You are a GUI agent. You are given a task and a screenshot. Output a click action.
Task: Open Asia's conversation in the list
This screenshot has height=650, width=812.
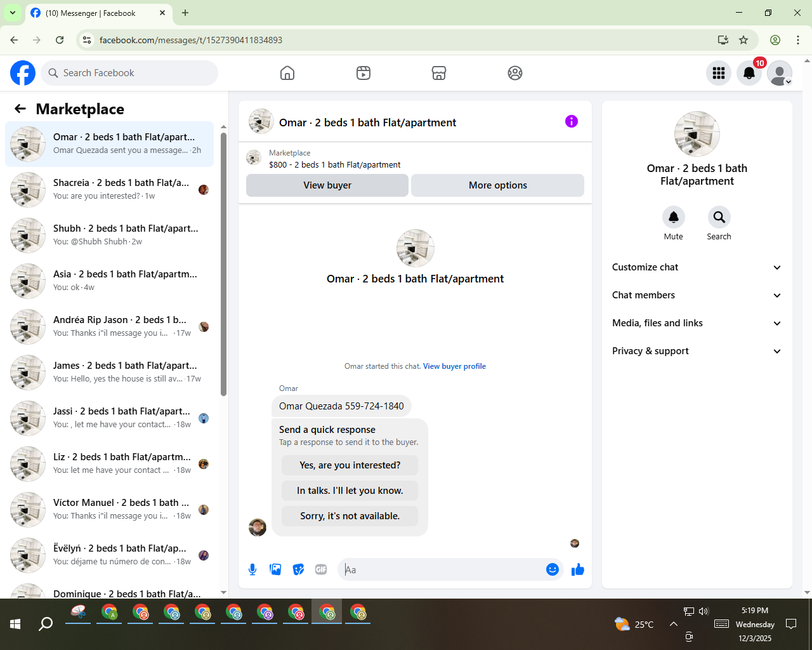pyautogui.click(x=110, y=281)
